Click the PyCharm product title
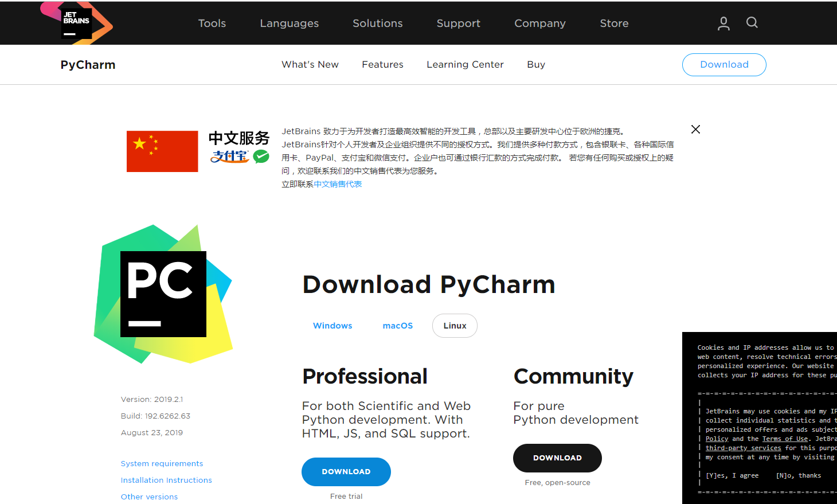Viewport: 837px width, 504px height. click(88, 65)
